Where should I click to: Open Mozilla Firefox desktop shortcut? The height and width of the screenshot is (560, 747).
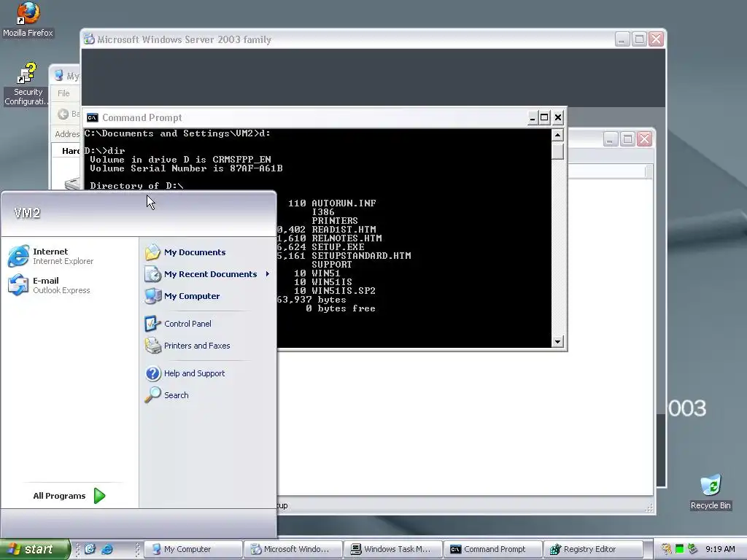point(28,19)
